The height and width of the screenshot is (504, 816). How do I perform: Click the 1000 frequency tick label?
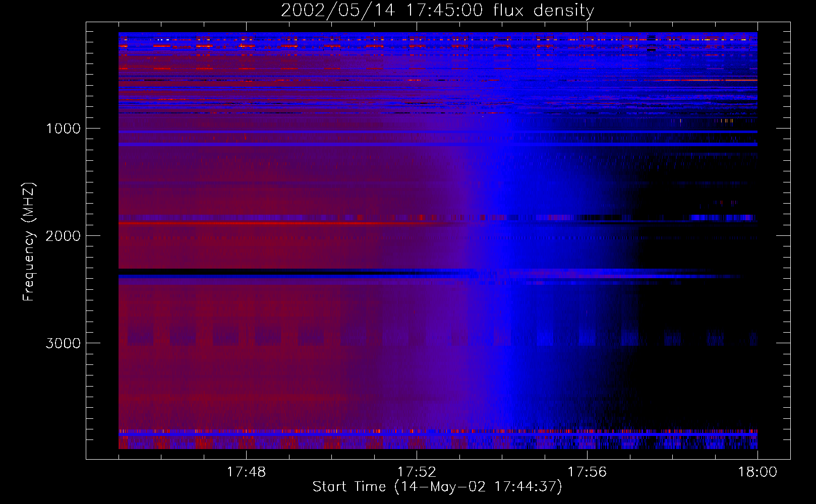[x=63, y=129]
